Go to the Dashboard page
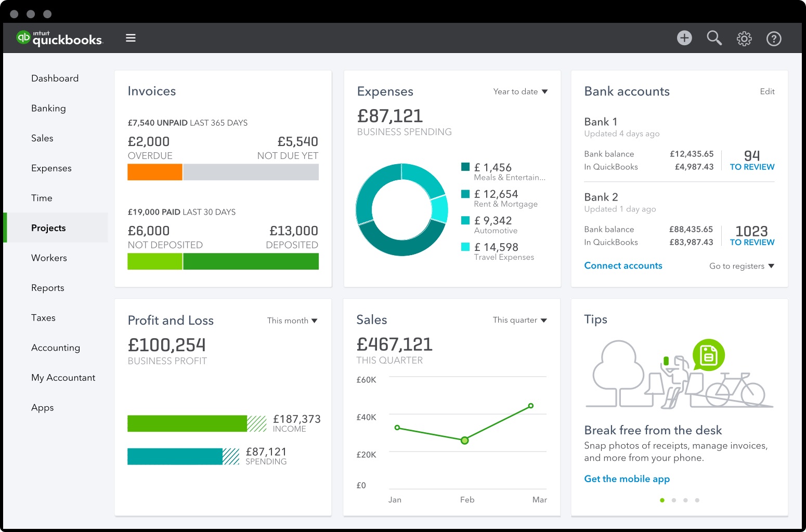The width and height of the screenshot is (806, 532). (55, 78)
